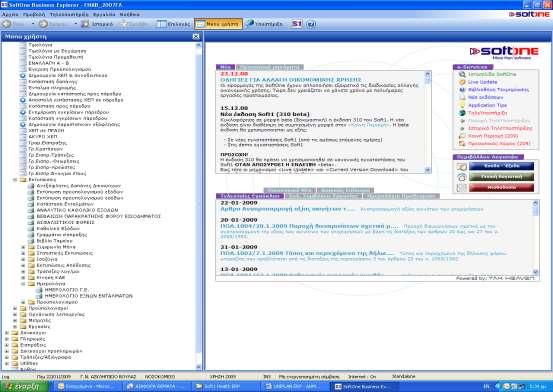553x392 pixels.
Task: Click the magnifier icon beside the SoftOne website link
Action: [462, 74]
